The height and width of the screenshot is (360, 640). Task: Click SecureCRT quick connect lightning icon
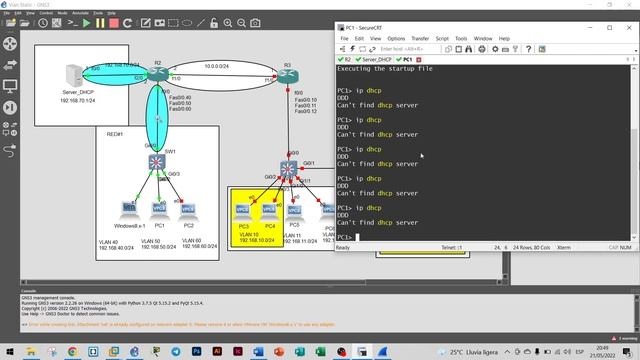(x=352, y=49)
